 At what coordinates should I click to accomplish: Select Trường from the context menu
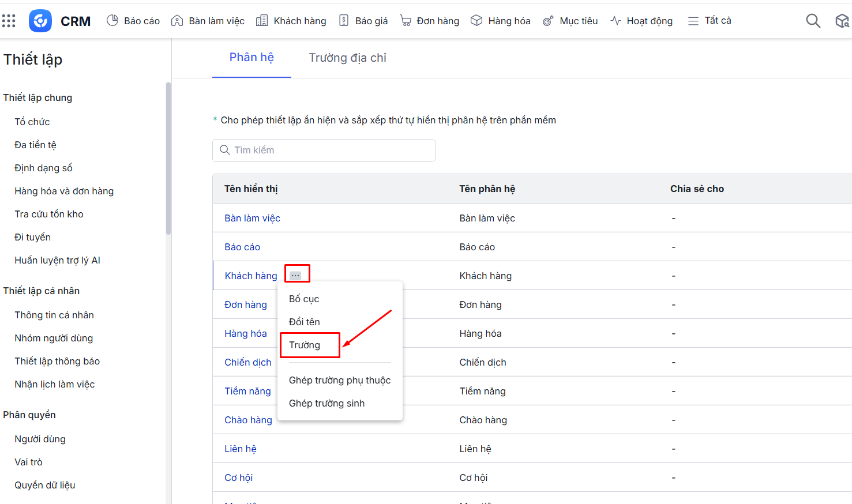[305, 345]
